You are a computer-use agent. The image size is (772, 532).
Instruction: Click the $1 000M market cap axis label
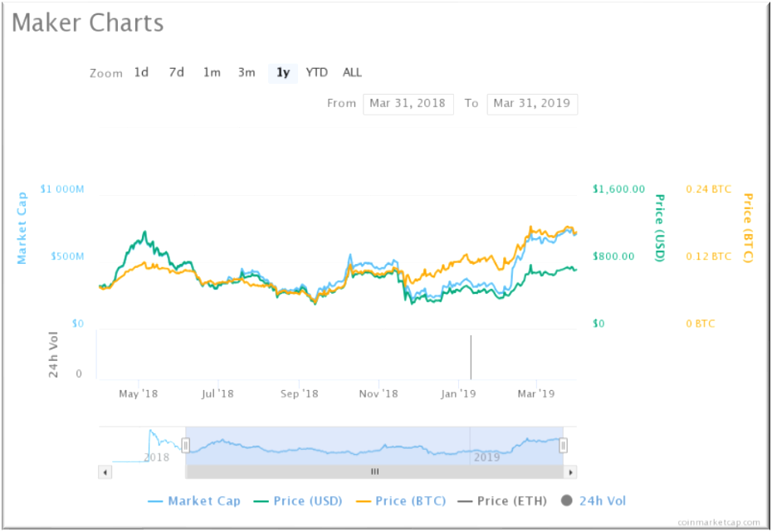[x=62, y=189]
